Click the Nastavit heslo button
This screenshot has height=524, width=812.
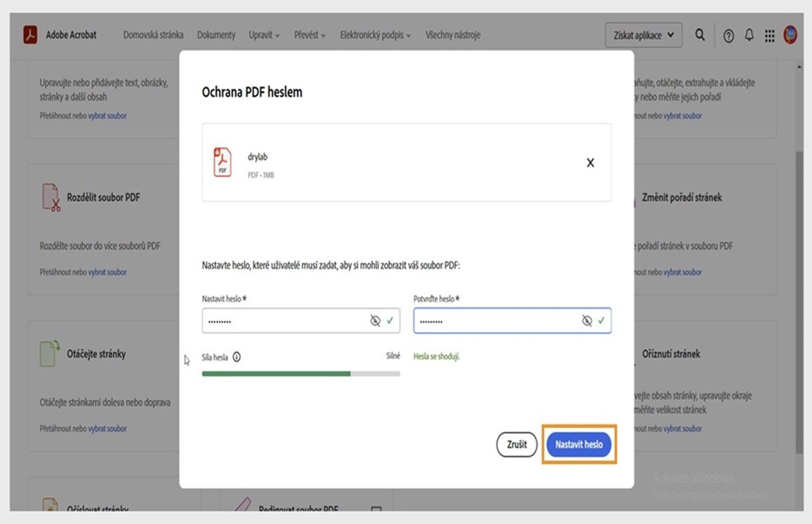579,444
